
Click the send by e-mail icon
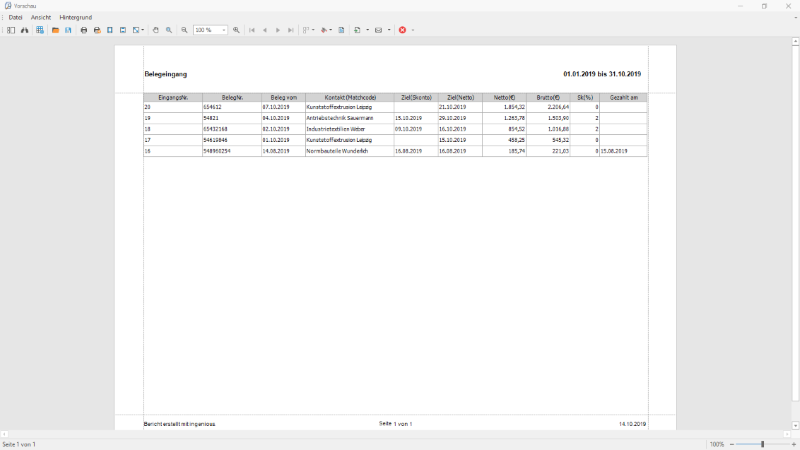click(x=379, y=30)
